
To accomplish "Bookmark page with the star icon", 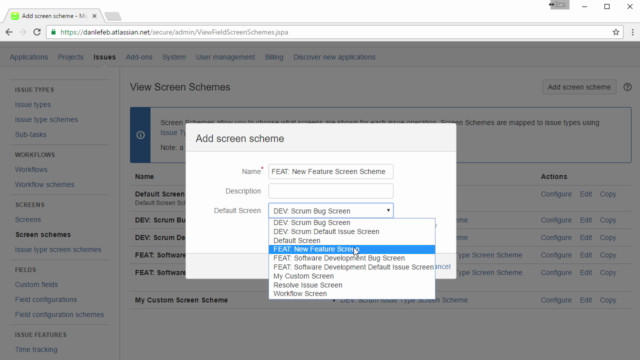I will coord(616,32).
